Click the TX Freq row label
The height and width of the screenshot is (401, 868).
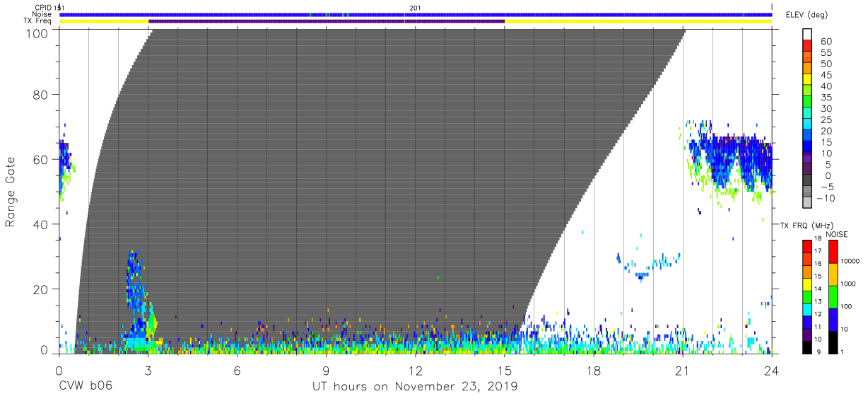pyautogui.click(x=38, y=21)
